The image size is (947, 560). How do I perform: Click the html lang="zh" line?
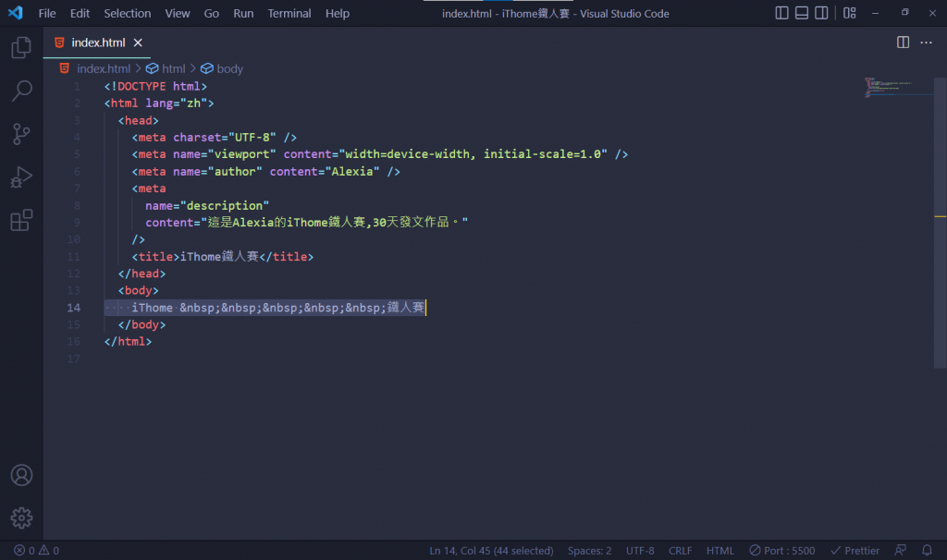tap(159, 103)
